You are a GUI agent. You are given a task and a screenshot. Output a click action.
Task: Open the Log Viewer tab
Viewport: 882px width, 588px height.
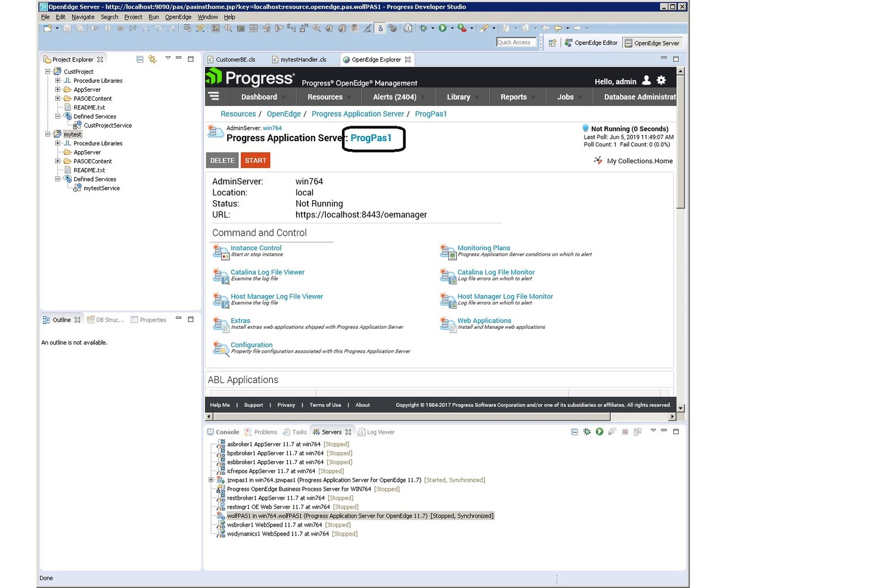(376, 432)
